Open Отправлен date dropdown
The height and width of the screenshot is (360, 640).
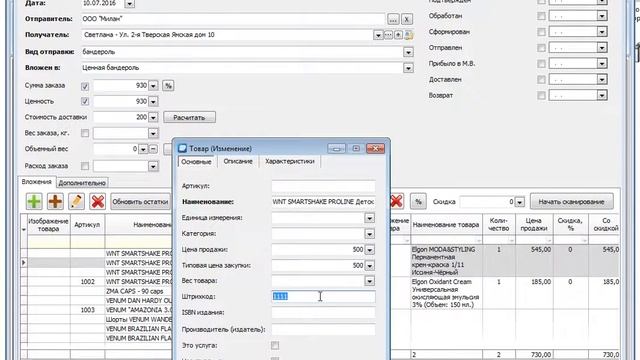602,48
